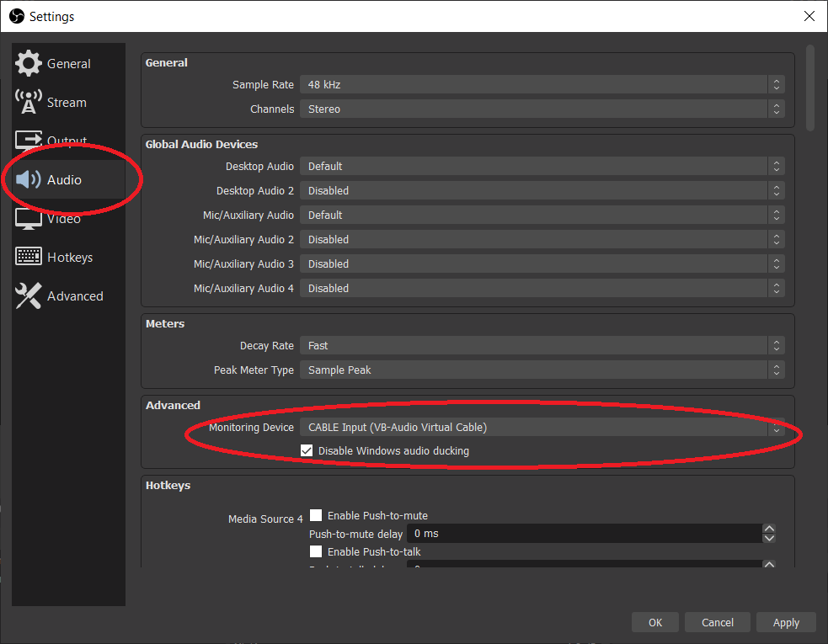Enable Push-to-talk for Media Source 4
Viewport: 828px width, 644px height.
pyautogui.click(x=316, y=551)
